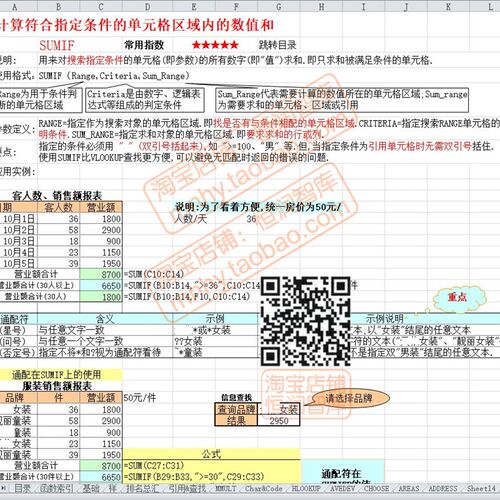Select the =SUM(C27:C31) formula cell
This screenshot has width=500, height=500.
pos(153,465)
